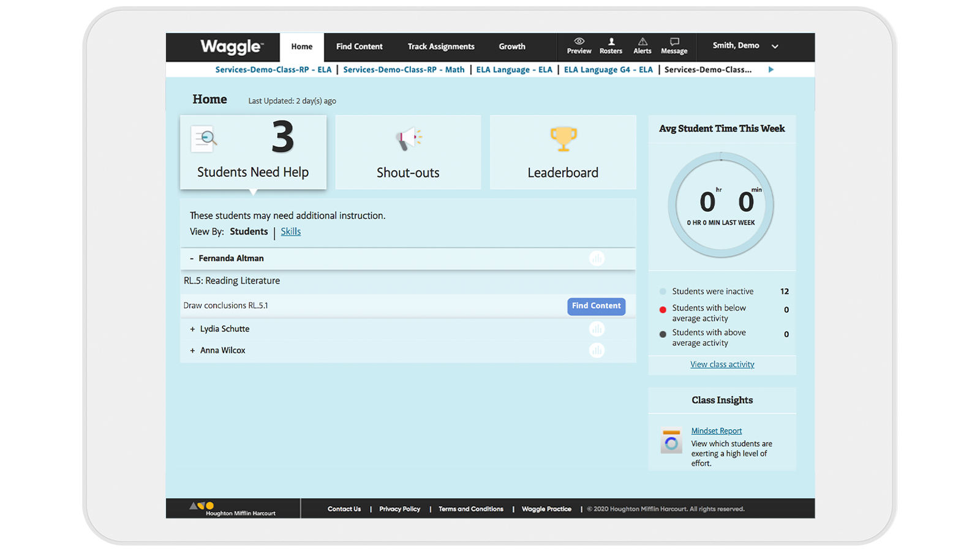The height and width of the screenshot is (551, 980).
Task: Open Lydia Schutte's chart icon
Action: (x=597, y=329)
